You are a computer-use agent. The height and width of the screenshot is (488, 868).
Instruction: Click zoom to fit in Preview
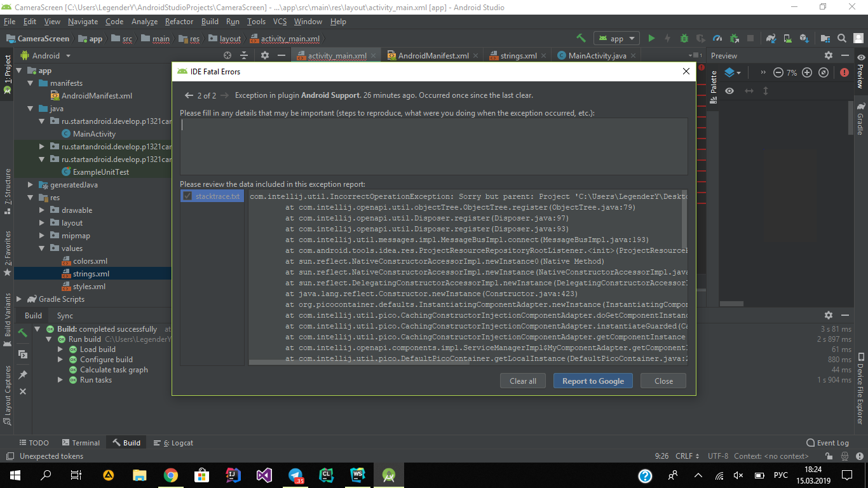(824, 72)
